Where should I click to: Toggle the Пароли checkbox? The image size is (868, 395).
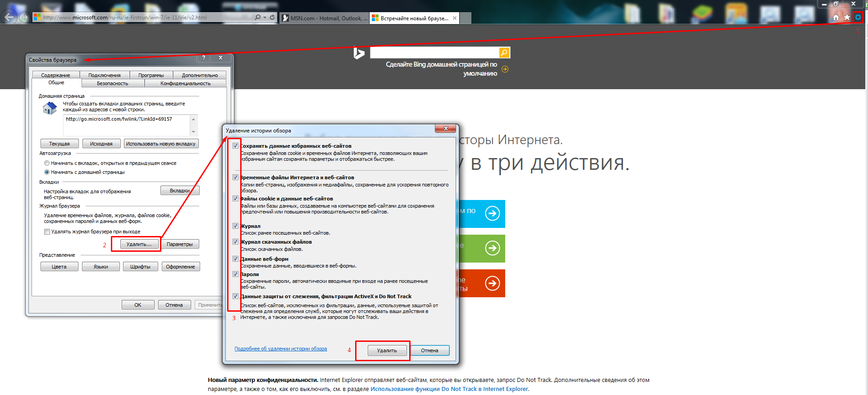point(235,274)
